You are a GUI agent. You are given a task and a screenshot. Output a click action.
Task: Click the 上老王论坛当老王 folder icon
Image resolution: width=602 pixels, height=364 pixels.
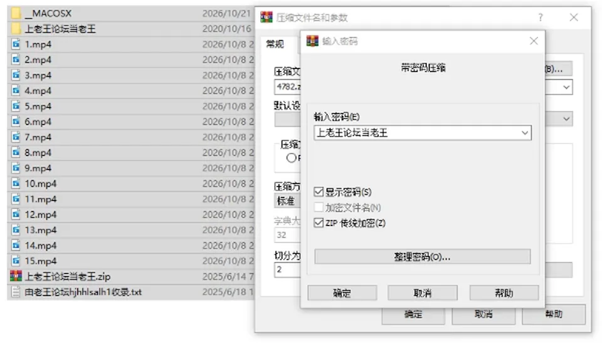tap(16, 29)
